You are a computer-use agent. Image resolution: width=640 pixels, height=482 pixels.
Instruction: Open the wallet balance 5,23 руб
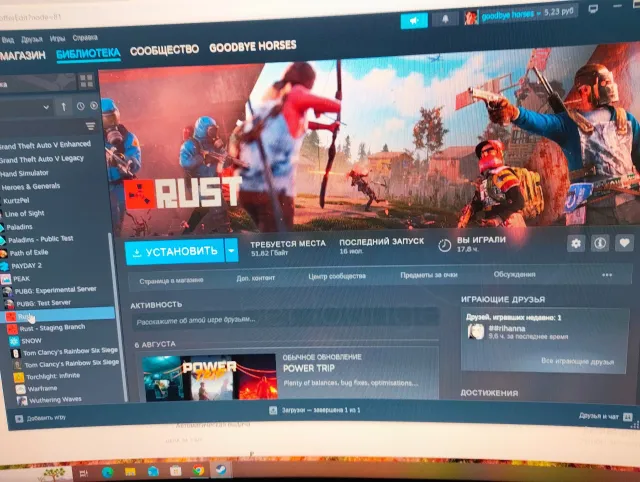tap(559, 11)
